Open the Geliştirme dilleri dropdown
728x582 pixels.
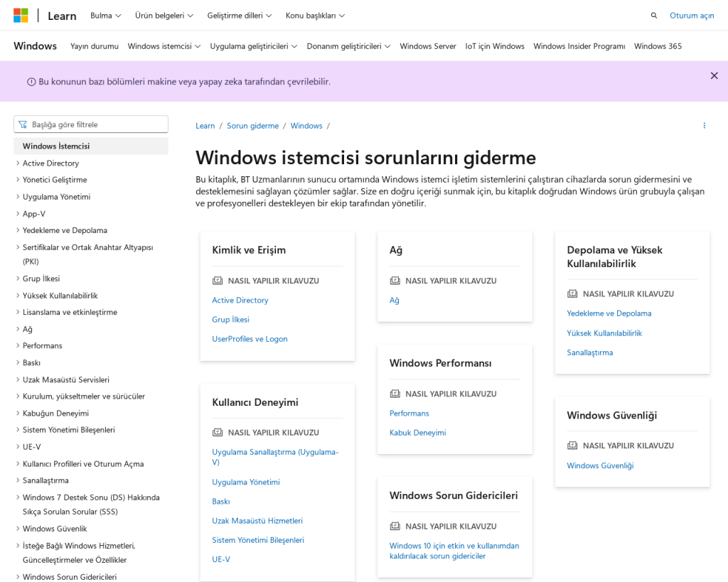[240, 16]
